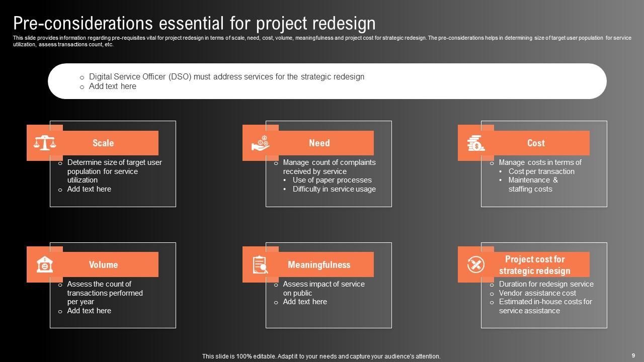This screenshot has width=644, height=362.
Task: Click 'Add text here' under Meaningfulness
Action: coord(305,302)
